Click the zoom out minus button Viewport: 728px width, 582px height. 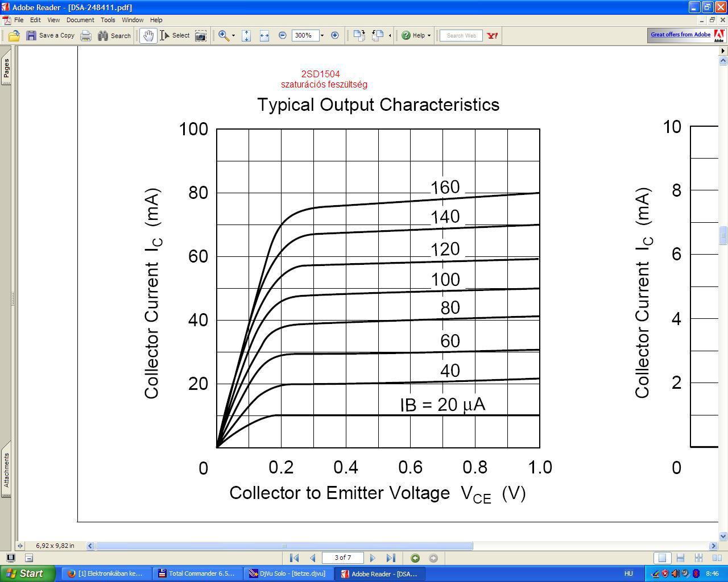click(x=283, y=35)
